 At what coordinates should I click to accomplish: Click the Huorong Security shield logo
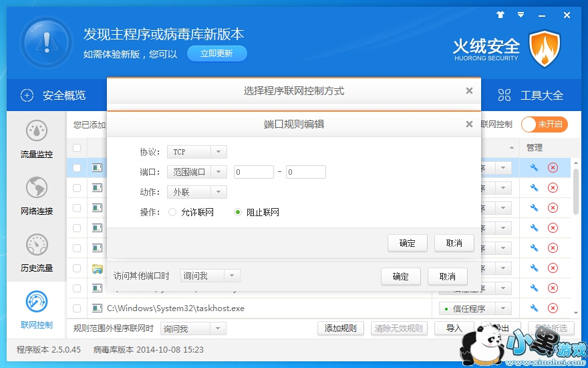545,49
